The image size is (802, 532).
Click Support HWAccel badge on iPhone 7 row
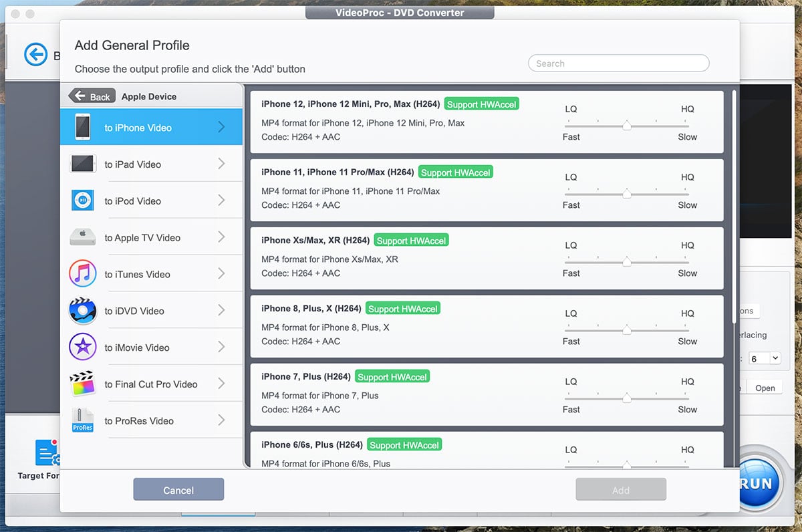392,377
